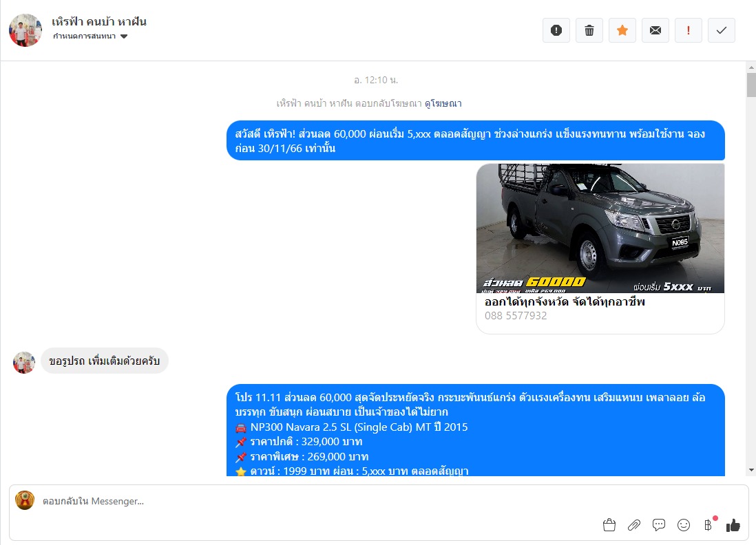Screen dimensions: 756x545
Task: Click the phone number 088 5577932
Action: [516, 316]
